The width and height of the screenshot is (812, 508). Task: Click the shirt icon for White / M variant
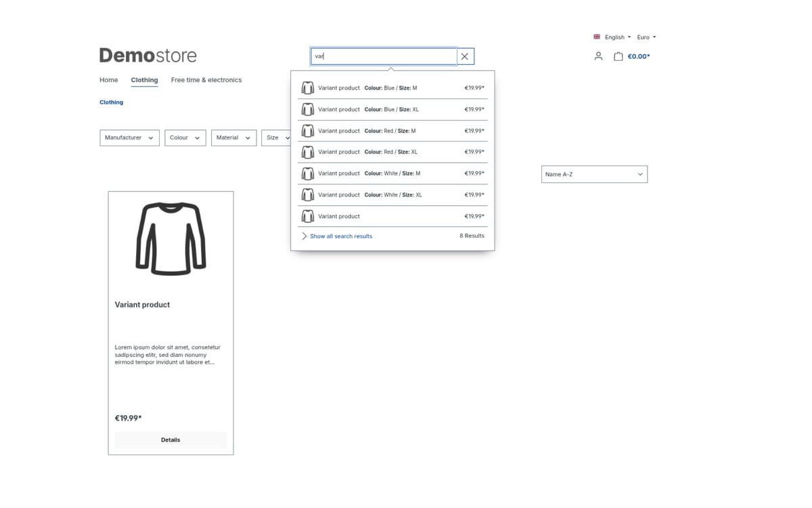[307, 173]
